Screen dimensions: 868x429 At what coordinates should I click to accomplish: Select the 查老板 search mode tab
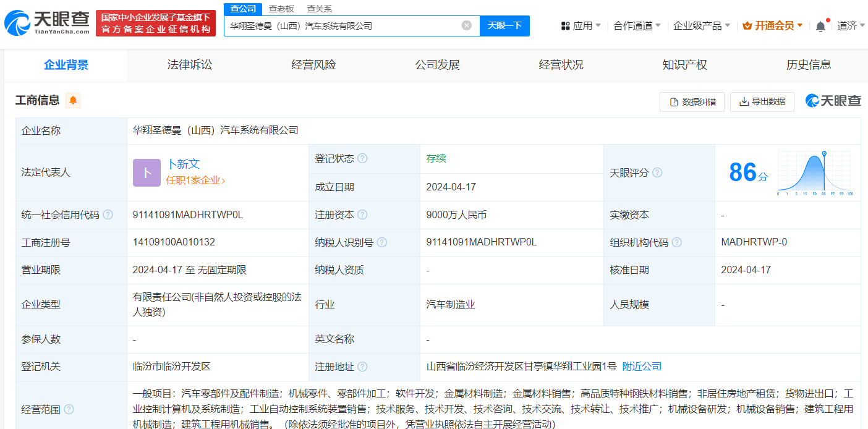(x=281, y=9)
